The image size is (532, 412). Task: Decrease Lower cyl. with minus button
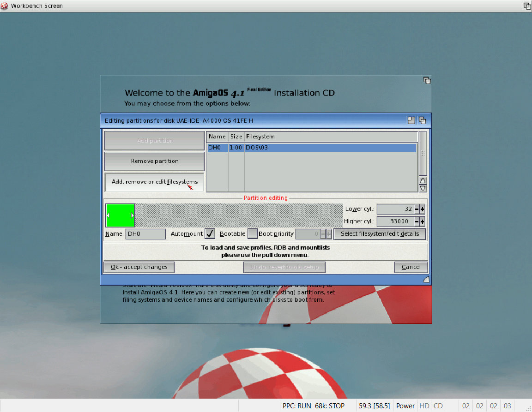(x=417, y=209)
